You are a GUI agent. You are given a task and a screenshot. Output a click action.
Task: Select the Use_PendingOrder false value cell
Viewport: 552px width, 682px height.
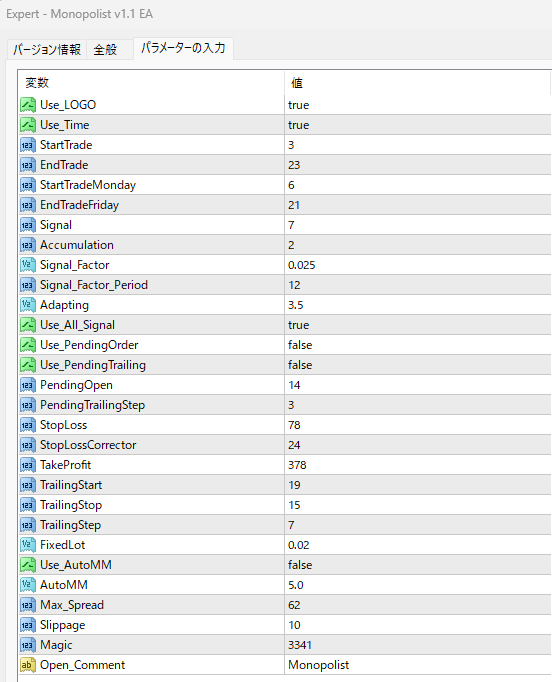[418, 345]
